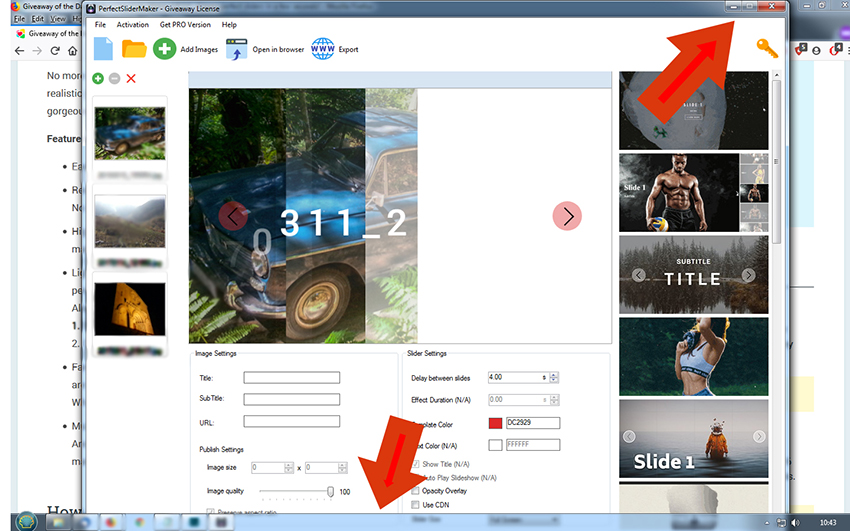Reload the Firefox page
This screenshot has height=531, width=850.
[55, 51]
